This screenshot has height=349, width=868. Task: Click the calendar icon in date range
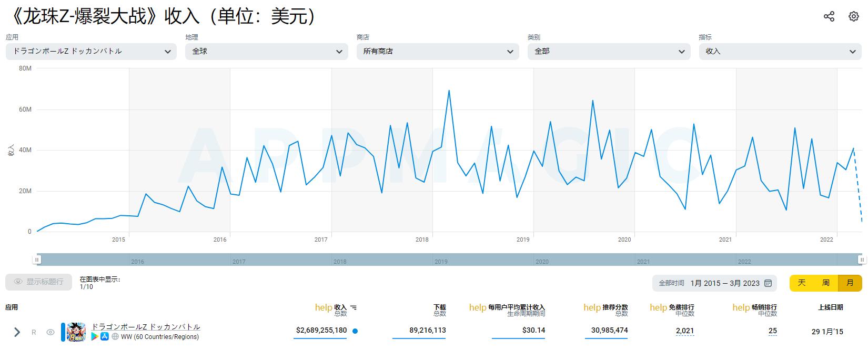[x=768, y=283]
